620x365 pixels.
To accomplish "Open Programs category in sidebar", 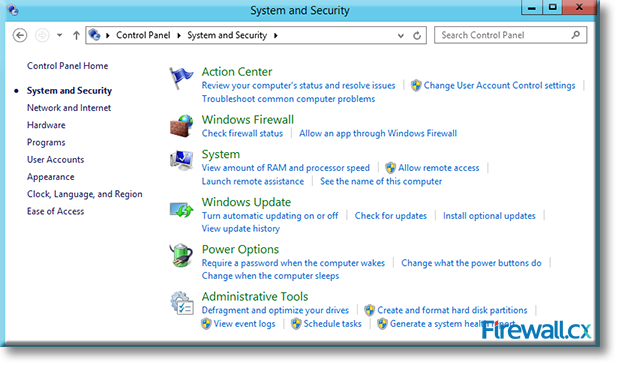I will point(46,142).
